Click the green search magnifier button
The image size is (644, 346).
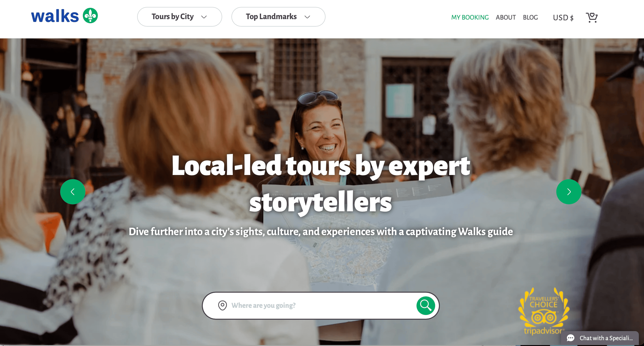pos(426,305)
